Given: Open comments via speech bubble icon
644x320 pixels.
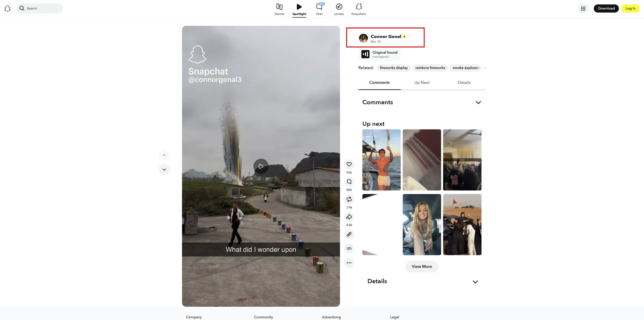Looking at the screenshot, I should click(x=349, y=182).
